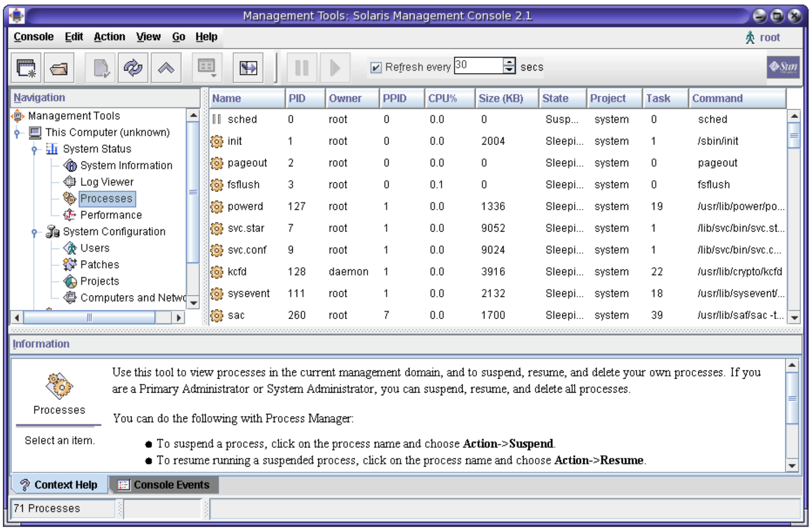Collapse the System Status tree node
The height and width of the screenshot is (530, 812).
(34, 149)
